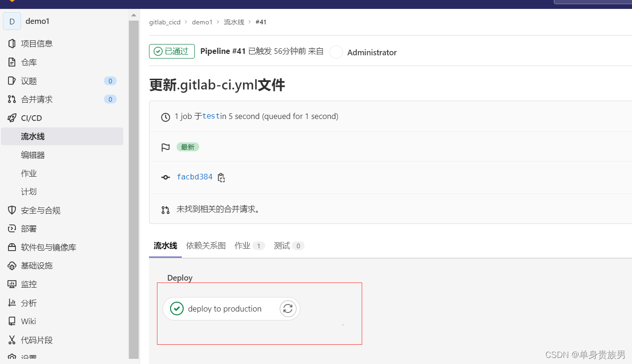Click the deployments icon in sidebar

[x=12, y=229]
